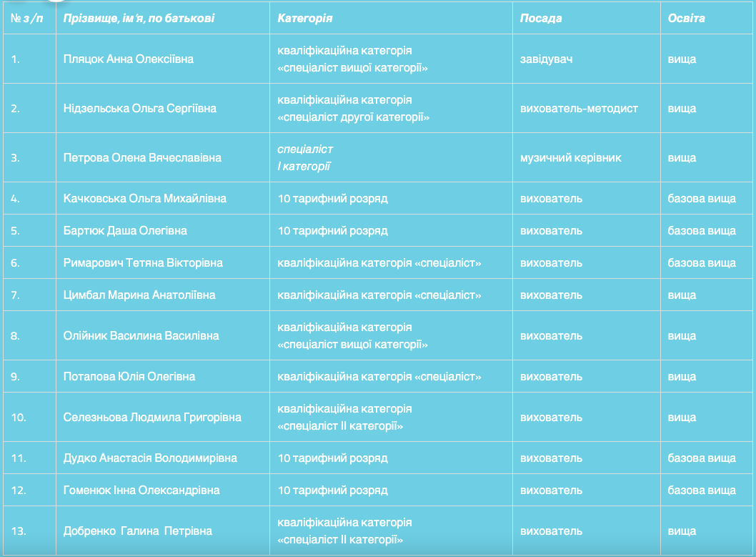Select the name Пляцок Анна Олексіївна
756x557 pixels.
tap(129, 59)
